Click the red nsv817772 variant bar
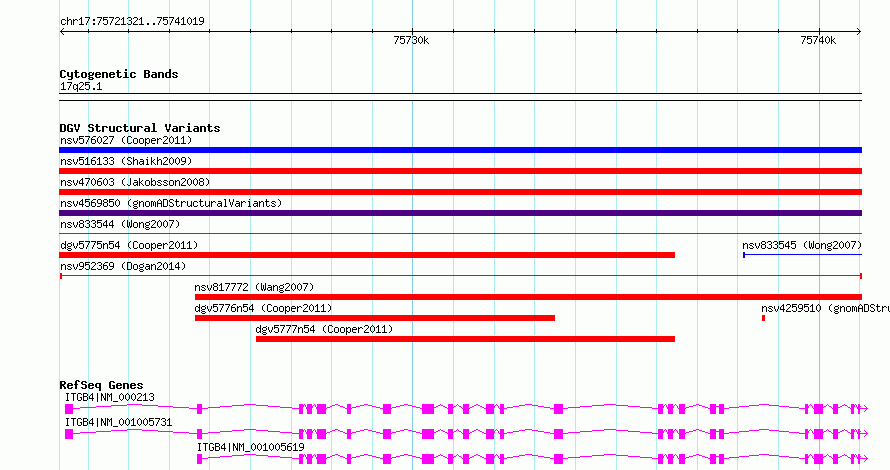Viewport: 890px width, 470px height. [x=528, y=297]
